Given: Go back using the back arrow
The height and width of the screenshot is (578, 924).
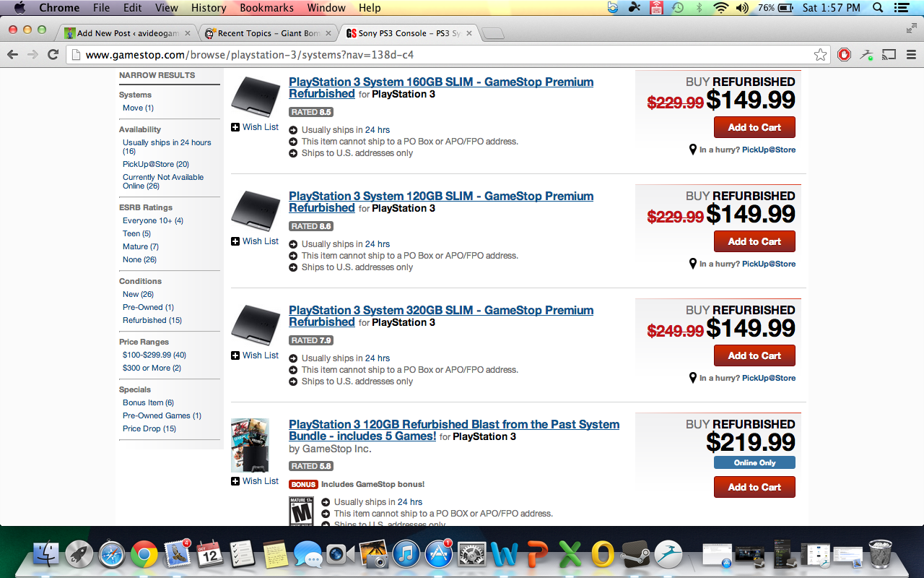Looking at the screenshot, I should [x=12, y=55].
